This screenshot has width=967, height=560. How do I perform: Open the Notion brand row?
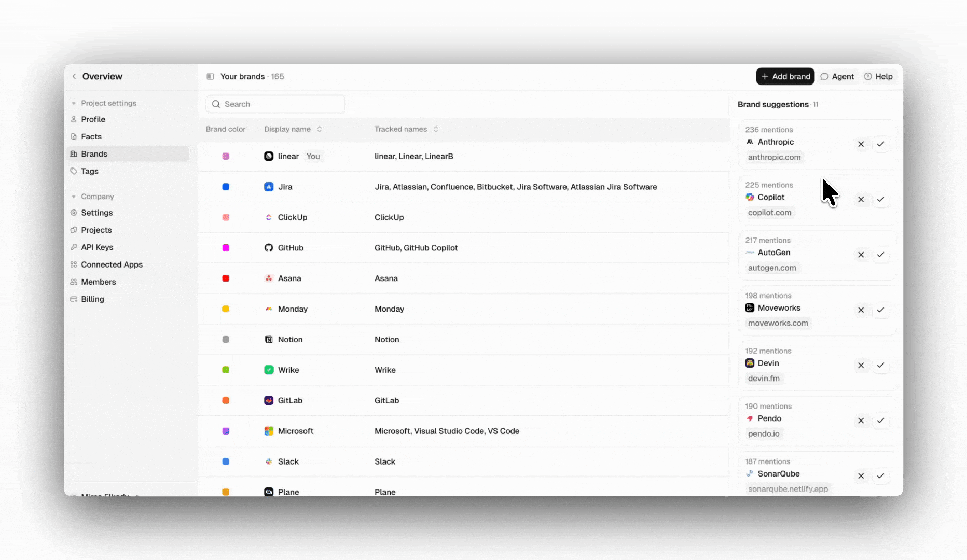point(463,340)
